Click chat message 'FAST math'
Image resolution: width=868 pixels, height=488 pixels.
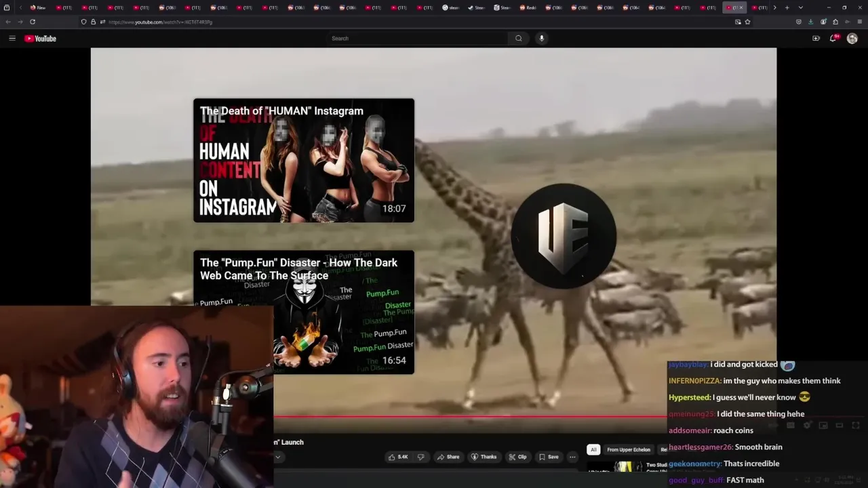click(x=745, y=480)
